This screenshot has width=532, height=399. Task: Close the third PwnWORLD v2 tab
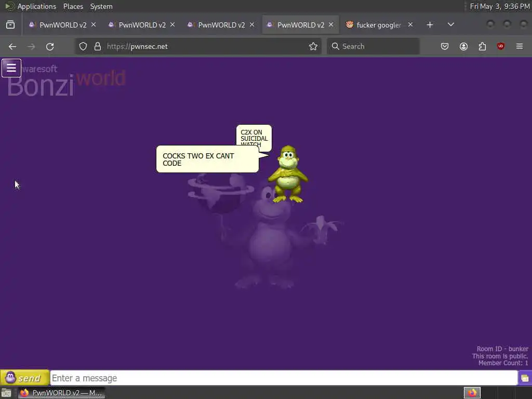click(x=252, y=25)
